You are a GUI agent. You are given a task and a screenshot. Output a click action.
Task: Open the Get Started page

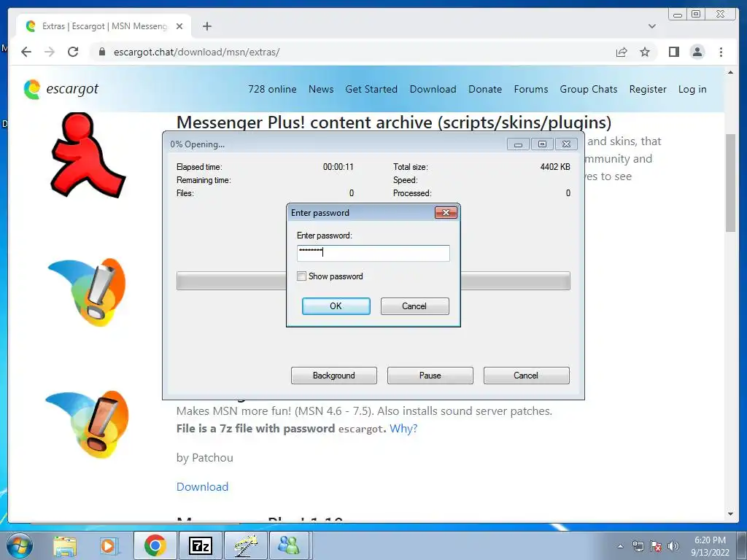click(x=371, y=89)
